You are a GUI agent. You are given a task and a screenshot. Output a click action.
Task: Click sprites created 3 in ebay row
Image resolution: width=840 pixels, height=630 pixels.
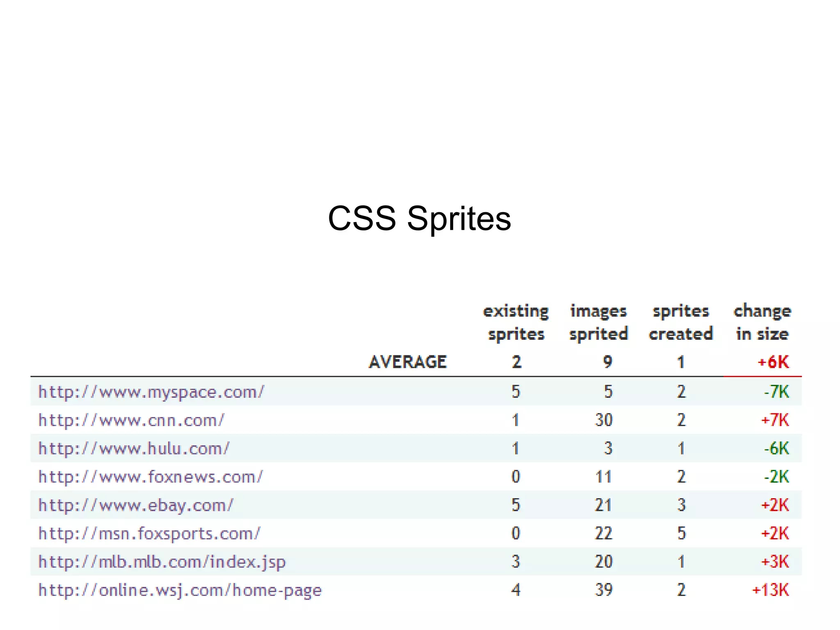click(x=681, y=505)
